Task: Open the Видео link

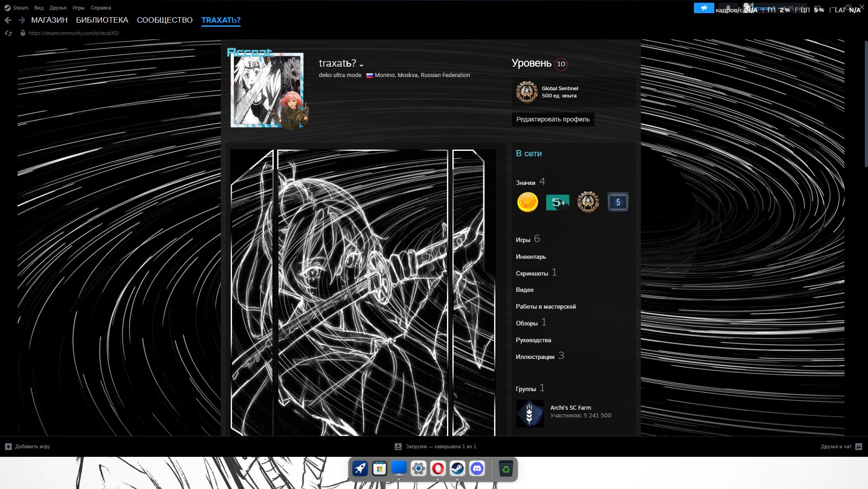Action: pyautogui.click(x=524, y=290)
